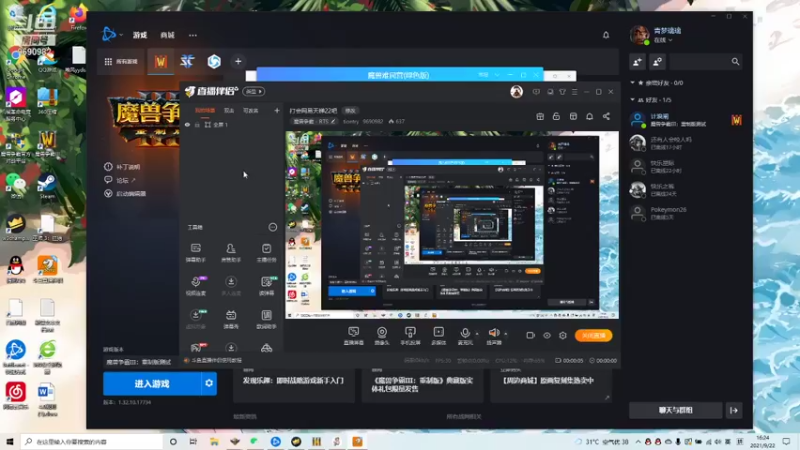800x450 pixels.
Task: Expand the 在线 online status dropdown
Action: (x=663, y=40)
